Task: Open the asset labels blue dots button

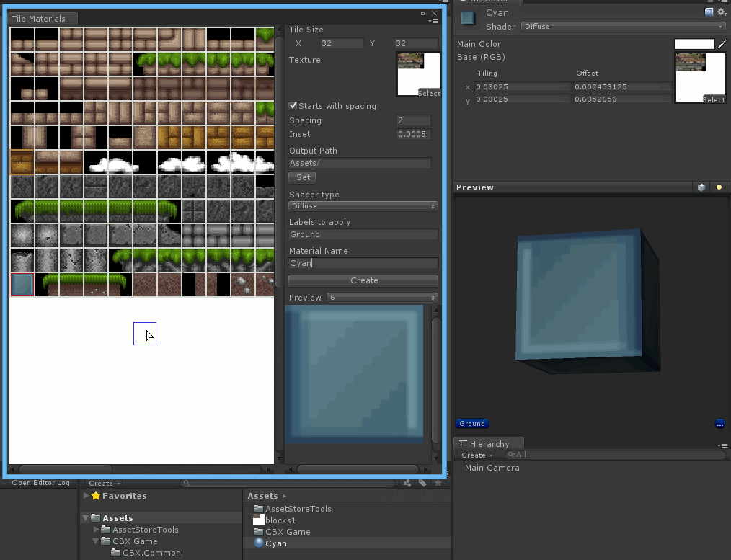Action: (x=719, y=424)
